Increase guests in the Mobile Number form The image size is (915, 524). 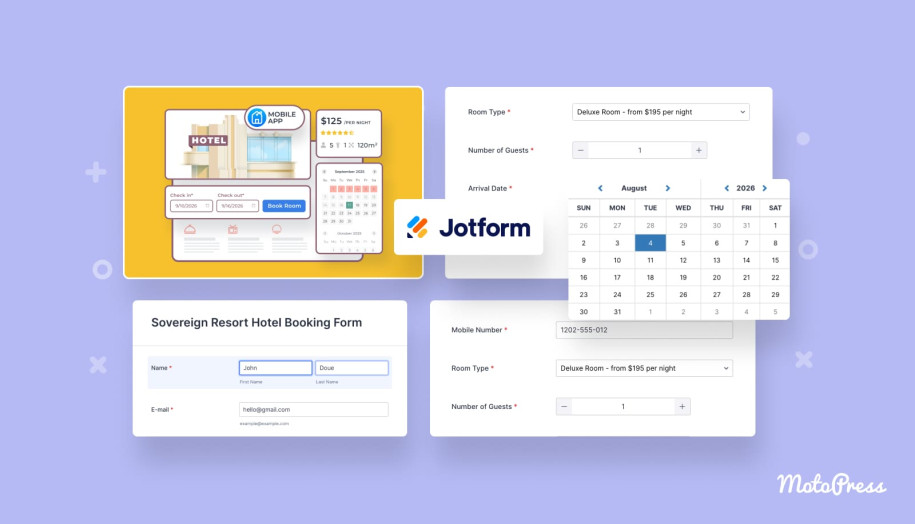(682, 406)
